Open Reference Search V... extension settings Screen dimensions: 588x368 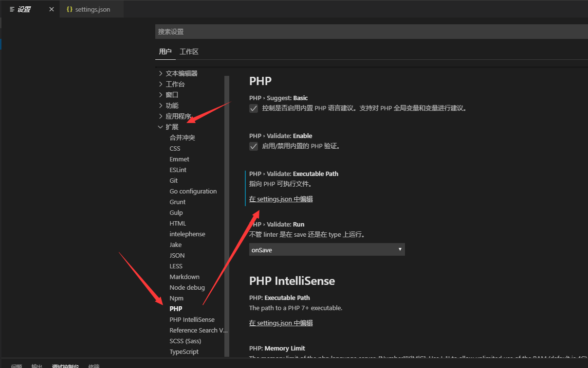[x=198, y=330]
